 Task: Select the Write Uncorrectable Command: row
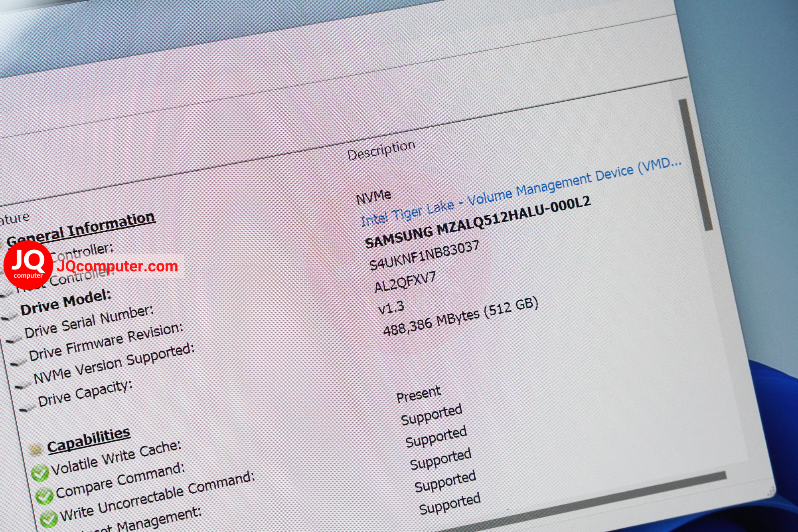(157, 497)
